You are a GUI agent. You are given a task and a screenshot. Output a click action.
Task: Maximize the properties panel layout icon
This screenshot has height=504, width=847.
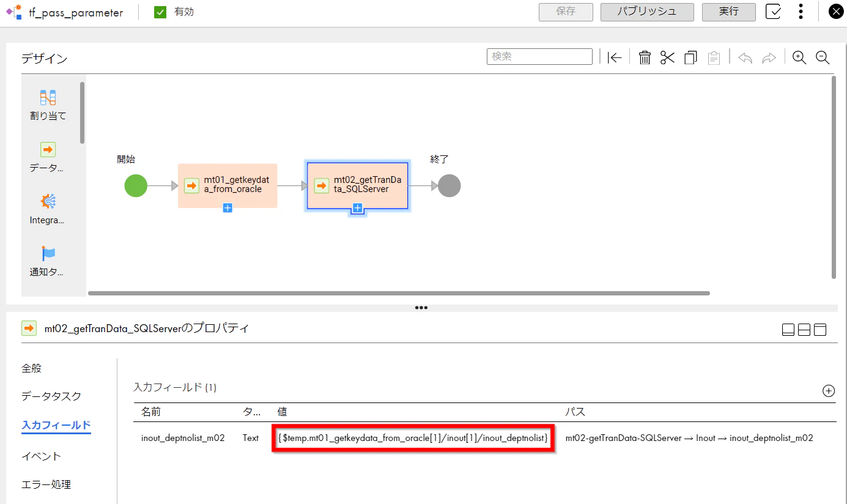pos(820,330)
